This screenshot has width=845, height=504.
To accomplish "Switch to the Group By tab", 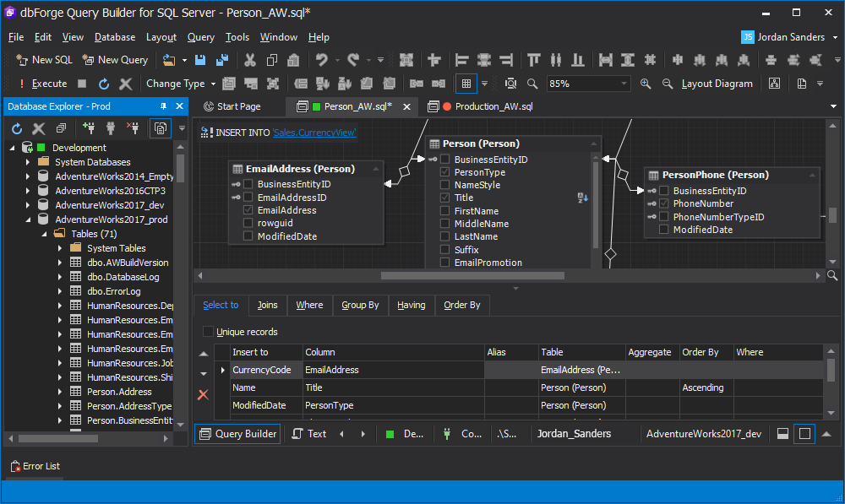I will [x=360, y=305].
